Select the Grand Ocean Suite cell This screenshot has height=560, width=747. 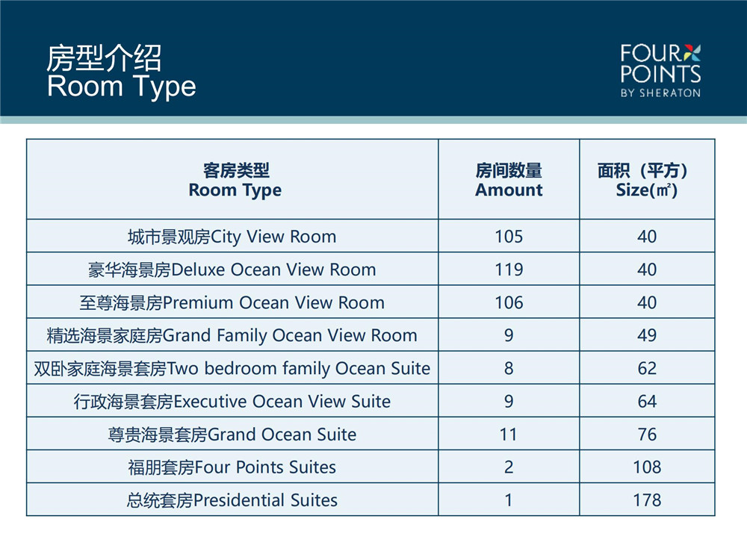[x=232, y=435]
